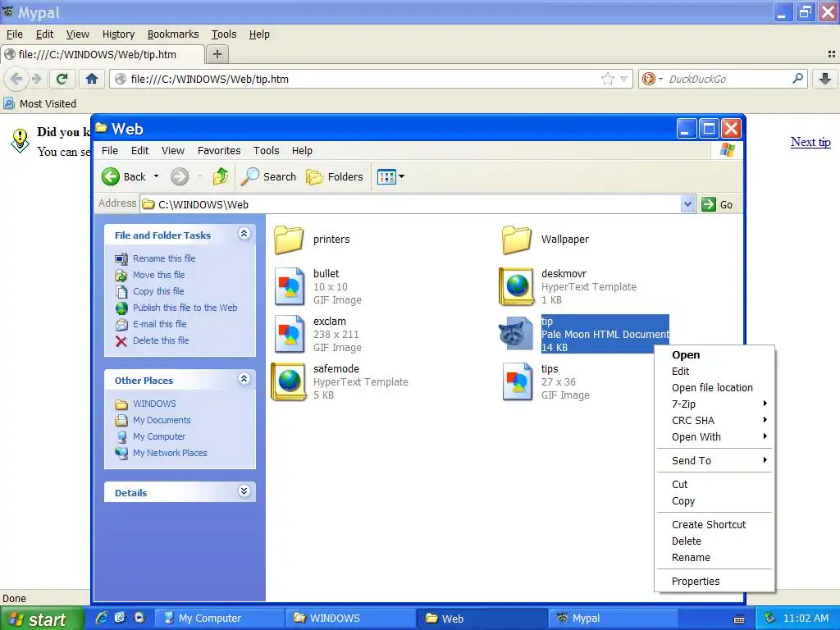Switch to WINDOWS taskbar button
Image resolution: width=840 pixels, height=630 pixels.
tap(349, 619)
